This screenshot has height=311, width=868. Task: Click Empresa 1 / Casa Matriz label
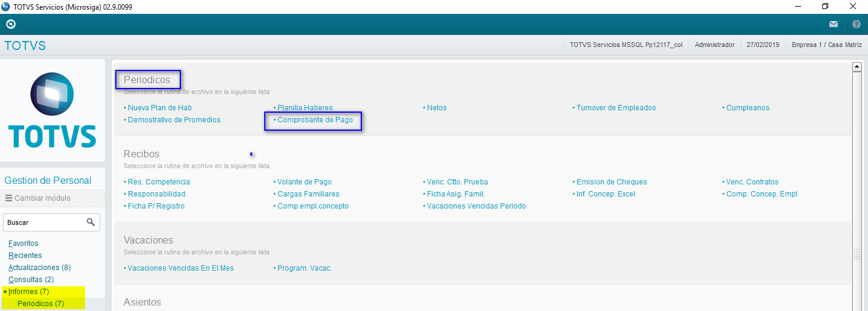827,45
